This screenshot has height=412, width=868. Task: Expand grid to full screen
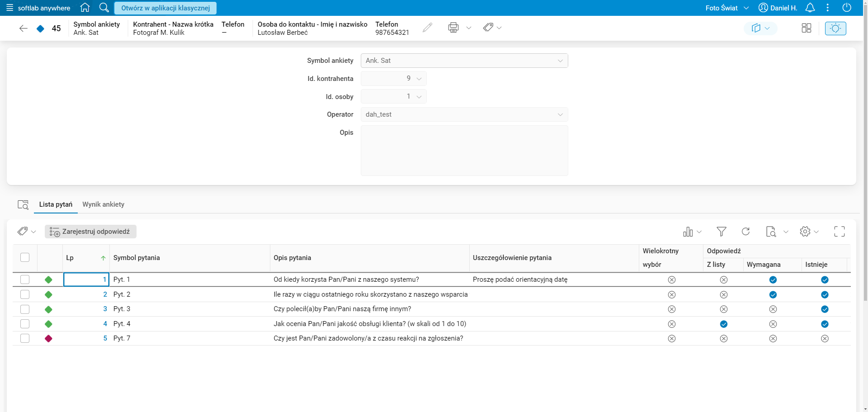pyautogui.click(x=840, y=232)
